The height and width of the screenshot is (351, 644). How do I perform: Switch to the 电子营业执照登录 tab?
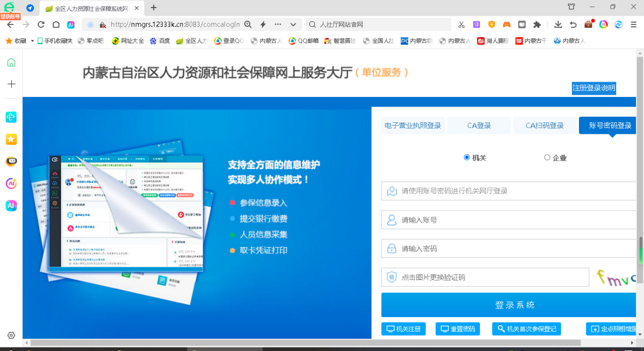click(413, 125)
